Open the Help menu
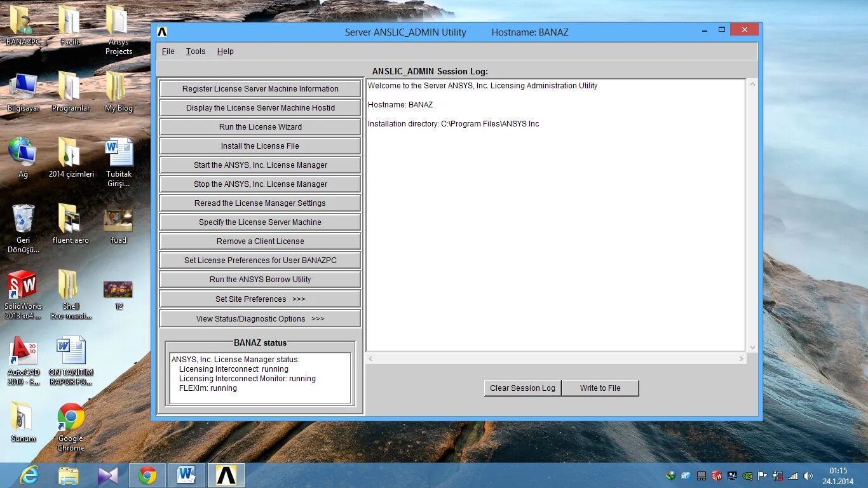Screen dimensions: 868x488 [226, 51]
